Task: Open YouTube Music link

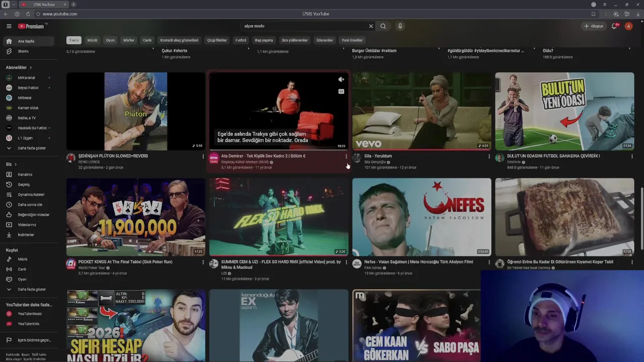Action: [x=29, y=314]
